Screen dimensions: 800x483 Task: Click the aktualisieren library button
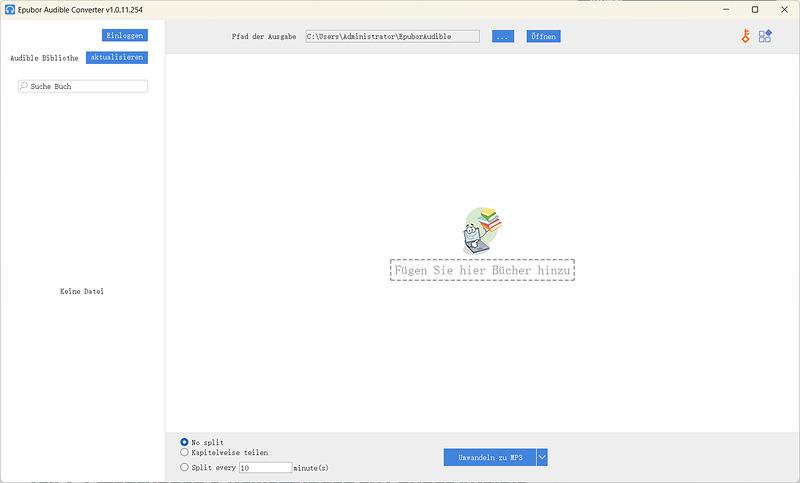[117, 57]
